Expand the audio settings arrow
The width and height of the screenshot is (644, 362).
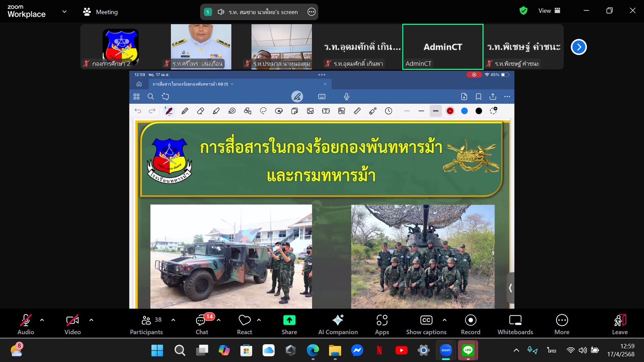pos(42,320)
